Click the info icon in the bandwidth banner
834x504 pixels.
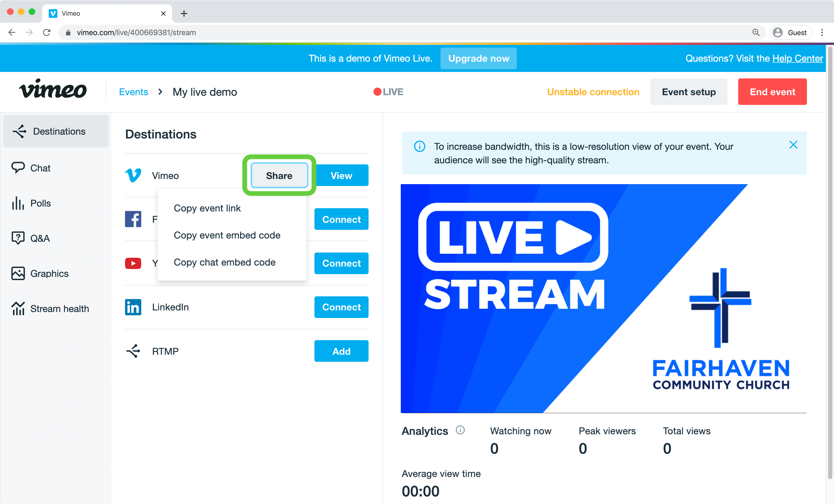point(419,147)
